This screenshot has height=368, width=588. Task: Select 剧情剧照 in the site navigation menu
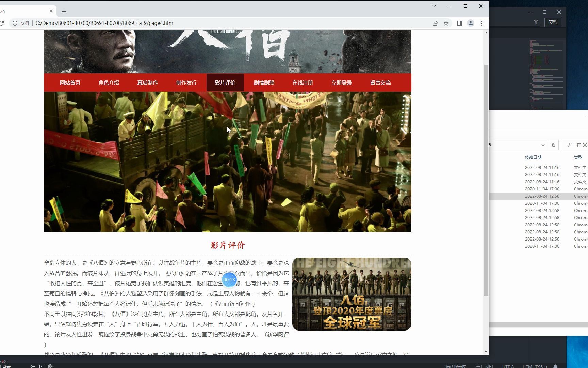tap(264, 82)
